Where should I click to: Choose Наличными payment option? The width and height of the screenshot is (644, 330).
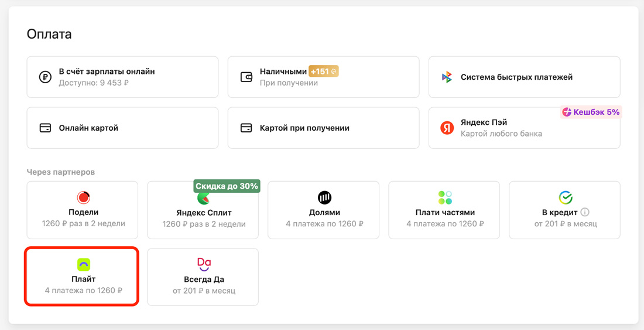pos(323,77)
